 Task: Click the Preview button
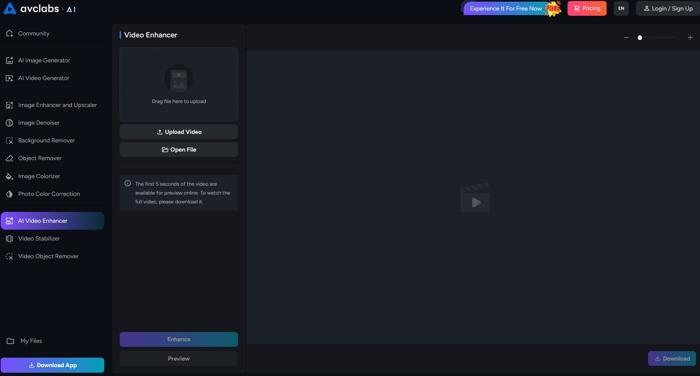tap(179, 359)
